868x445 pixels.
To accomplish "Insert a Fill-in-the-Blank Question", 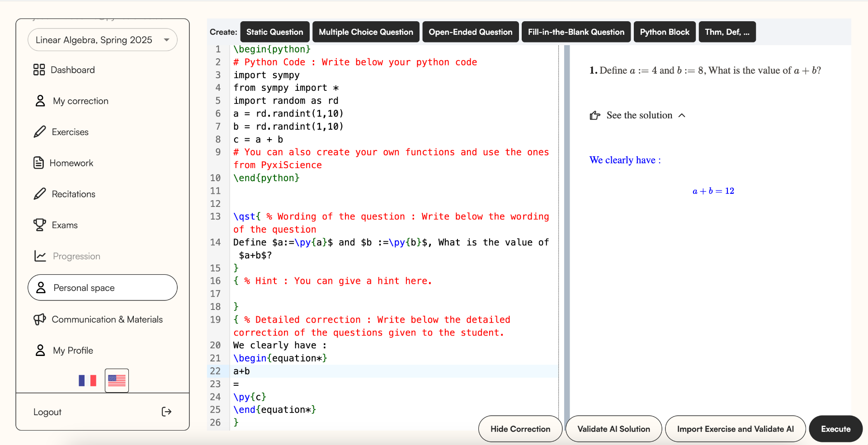I will (x=576, y=32).
